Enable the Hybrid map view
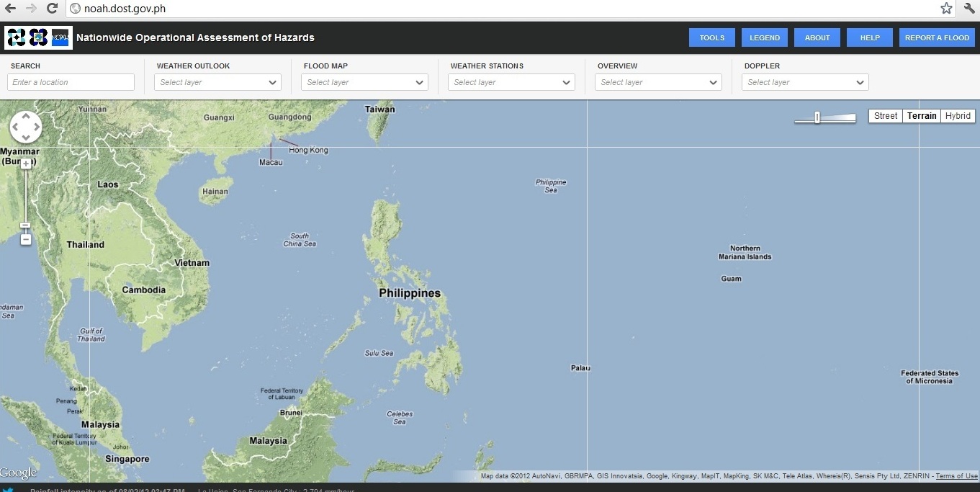 click(958, 115)
